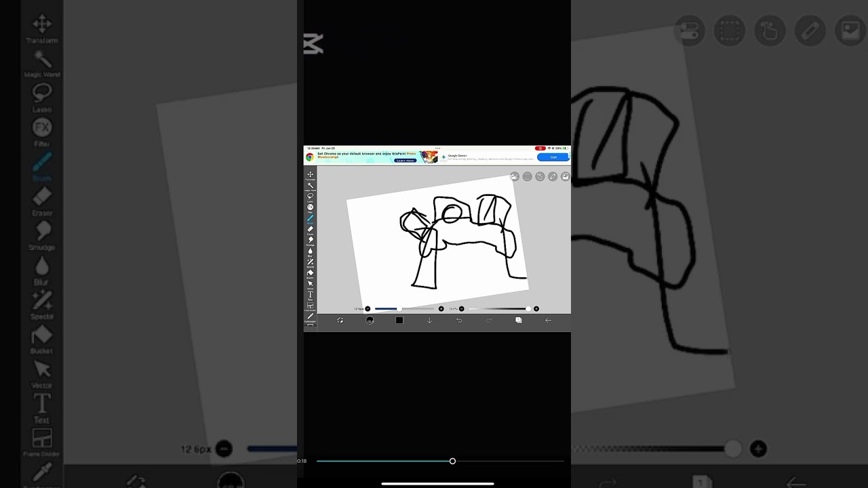Image resolution: width=868 pixels, height=488 pixels.
Task: Open the Frame Divider tool
Action: (311, 305)
